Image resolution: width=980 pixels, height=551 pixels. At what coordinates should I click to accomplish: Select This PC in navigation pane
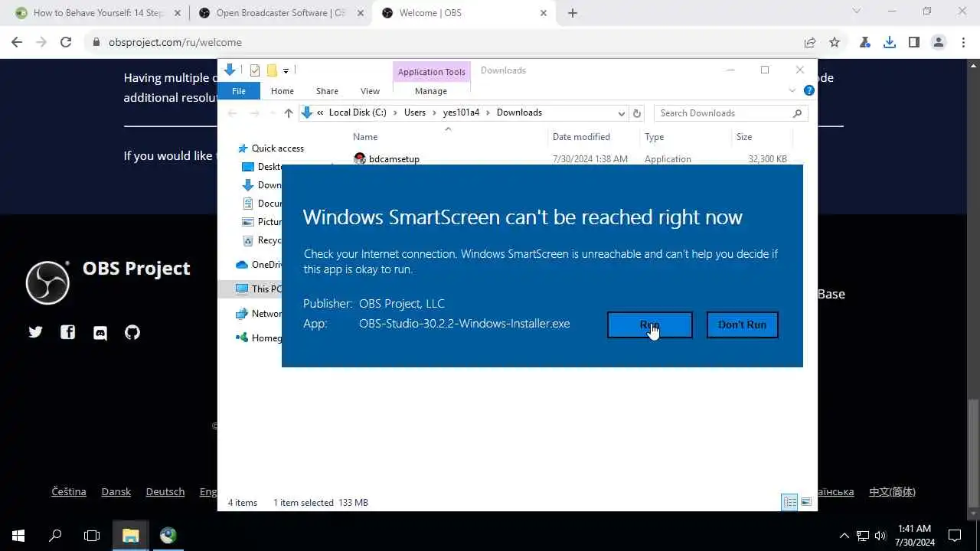[259, 289]
